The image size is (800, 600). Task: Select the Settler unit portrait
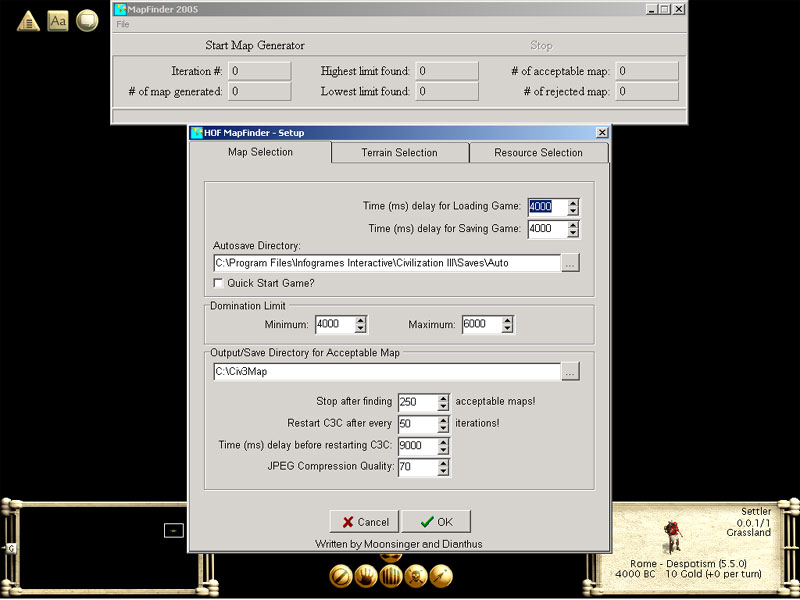(x=673, y=537)
